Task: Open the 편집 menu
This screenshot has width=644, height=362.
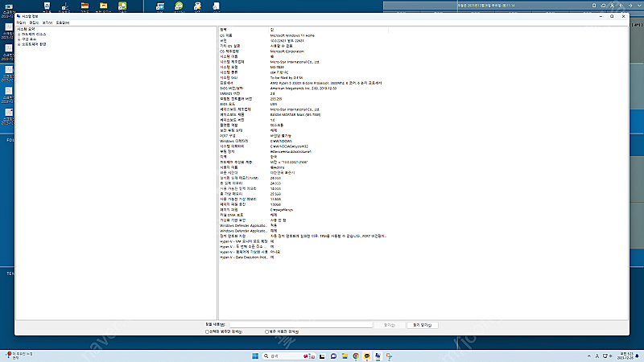Action: 34,23
